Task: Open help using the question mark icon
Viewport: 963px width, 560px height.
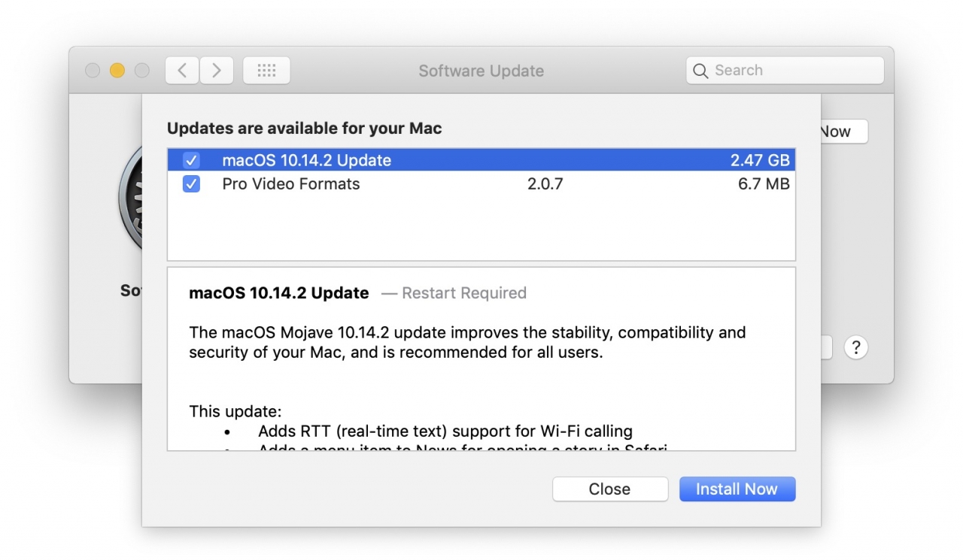Action: (856, 347)
